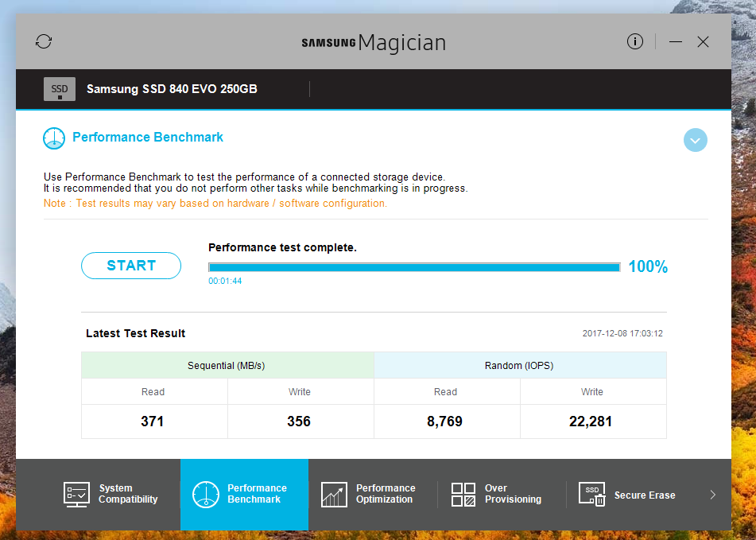This screenshot has height=540, width=756.
Task: Click the timestamp 2017-12-08 17:03:12
Action: (622, 334)
